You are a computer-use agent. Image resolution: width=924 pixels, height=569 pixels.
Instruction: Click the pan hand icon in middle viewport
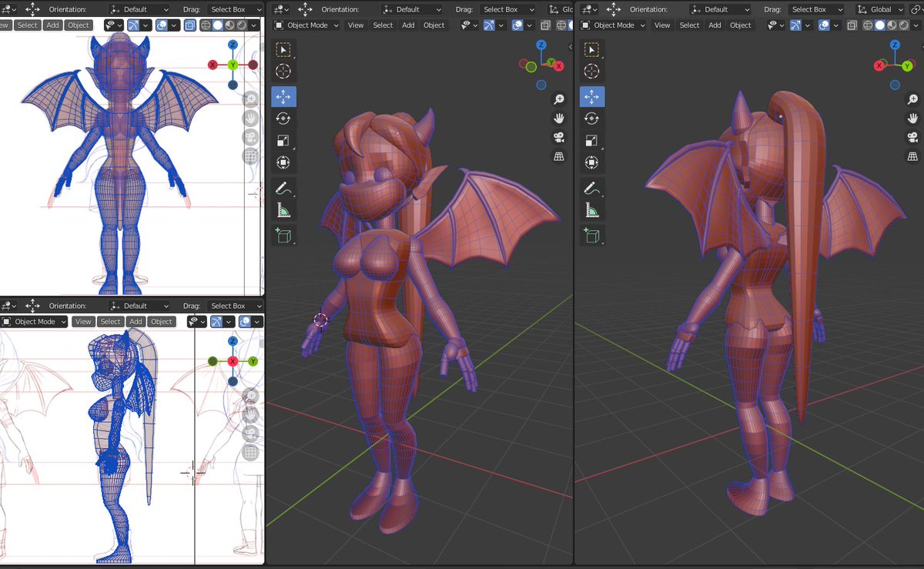(x=559, y=119)
